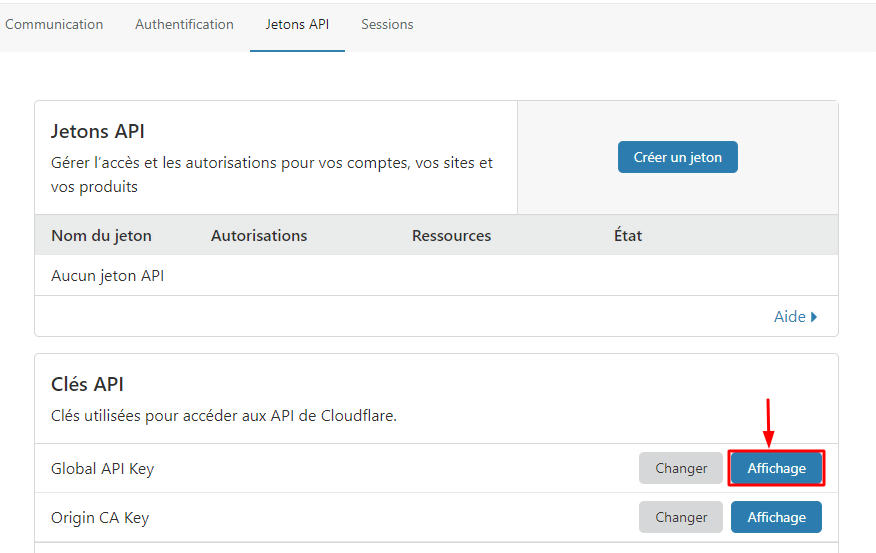Click the Clés API section heading
The image size is (876, 553).
pos(87,384)
